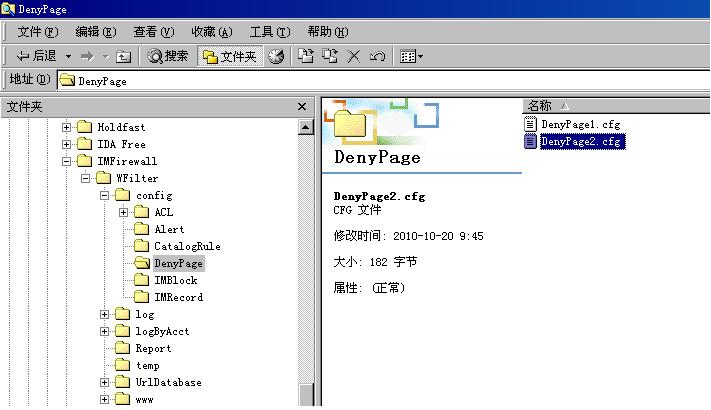This screenshot has height=410, width=711.
Task: Click the Copy To toolbar icon
Action: tap(330, 56)
